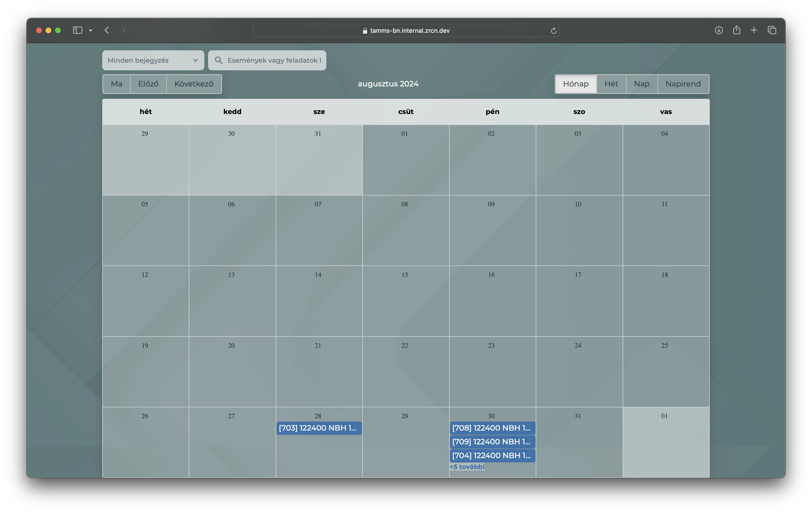812x513 pixels.
Task: Go to previous month with Előző
Action: coord(148,84)
